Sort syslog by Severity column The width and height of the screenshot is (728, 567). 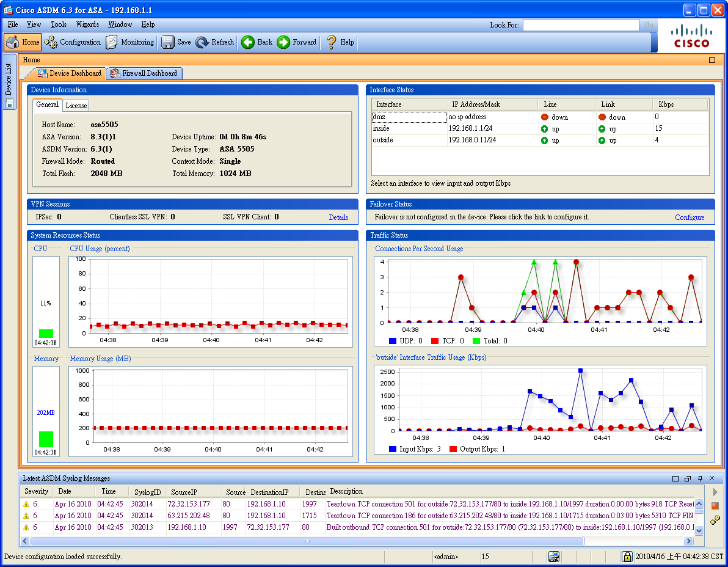click(36, 491)
